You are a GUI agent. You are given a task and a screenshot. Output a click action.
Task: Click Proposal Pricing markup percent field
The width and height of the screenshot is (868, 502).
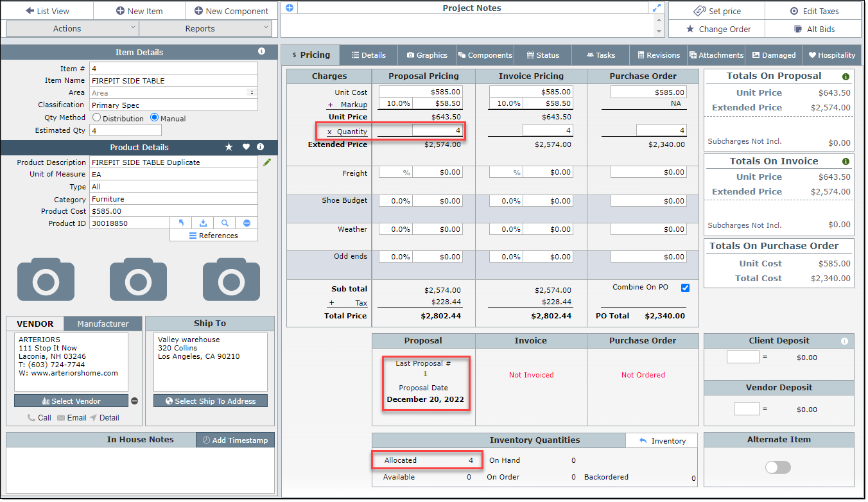tap(395, 103)
